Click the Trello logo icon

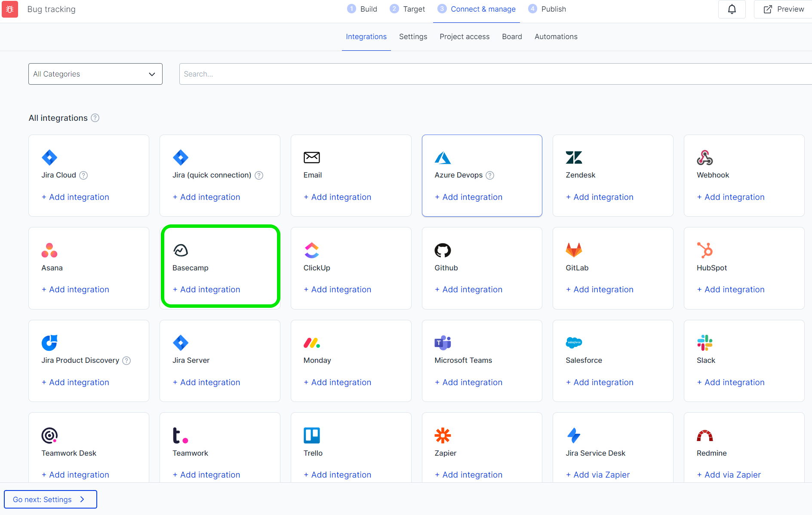312,435
